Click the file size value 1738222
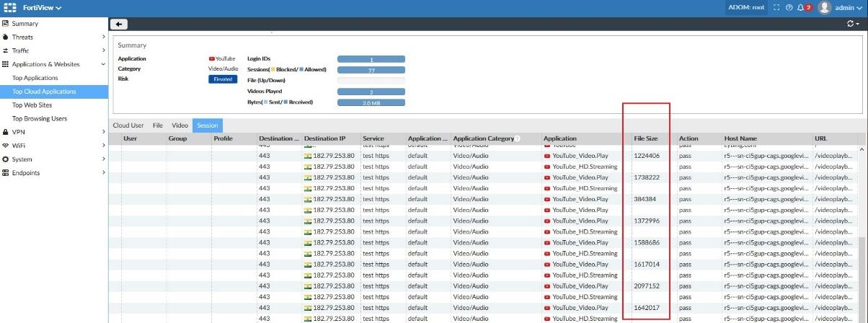The height and width of the screenshot is (323, 868). (x=647, y=177)
